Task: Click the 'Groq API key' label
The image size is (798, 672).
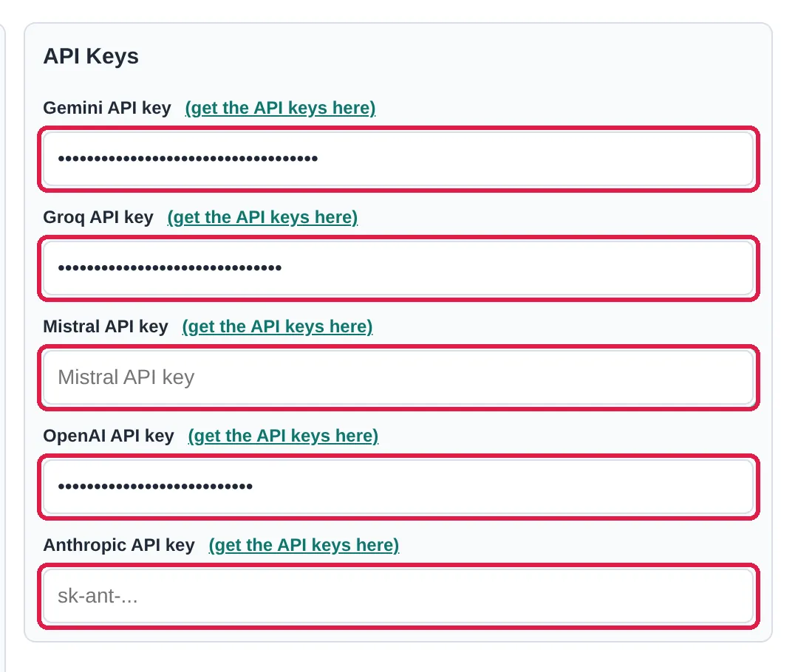Action: point(98,217)
